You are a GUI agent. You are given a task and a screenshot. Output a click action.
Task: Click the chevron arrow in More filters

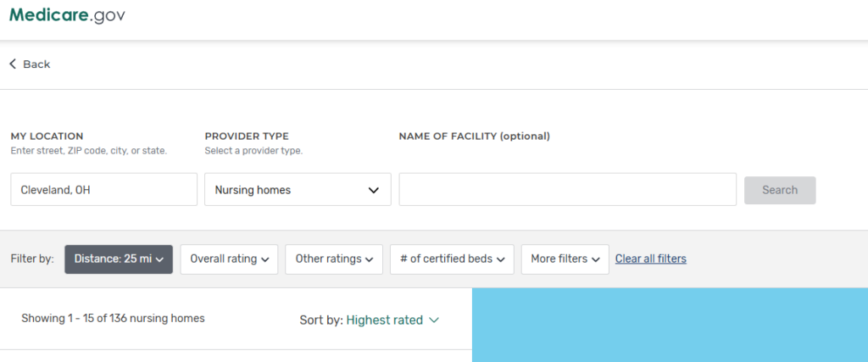[596, 259]
